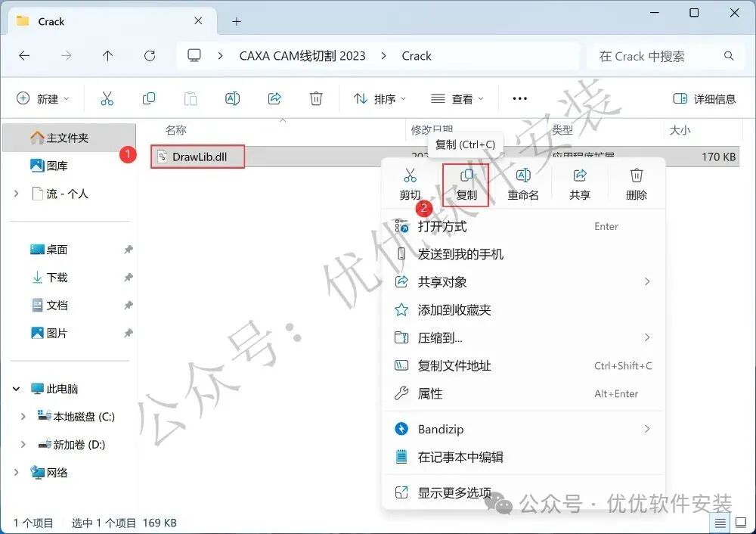Switch to large thumbnails view in status bar
Viewport: 756px width, 534px height.
click(x=741, y=523)
